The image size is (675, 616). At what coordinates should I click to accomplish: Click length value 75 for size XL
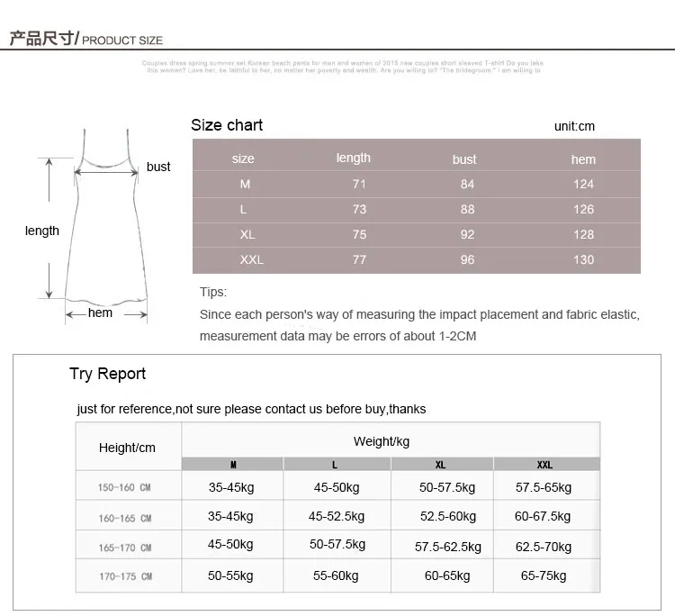pyautogui.click(x=359, y=234)
